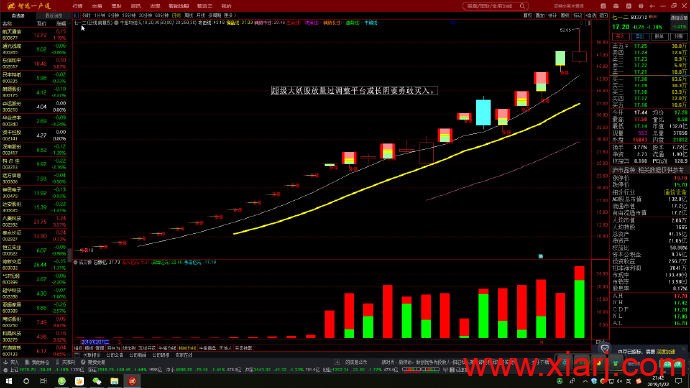Click the red buy button under the stock price
Viewport: 690px width, 388px height.
620,37
